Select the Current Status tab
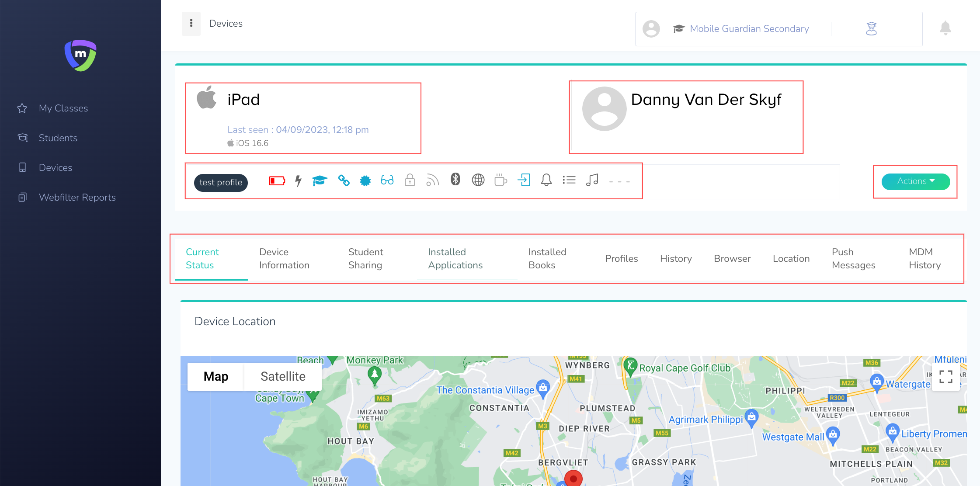The image size is (980, 486). (x=212, y=258)
